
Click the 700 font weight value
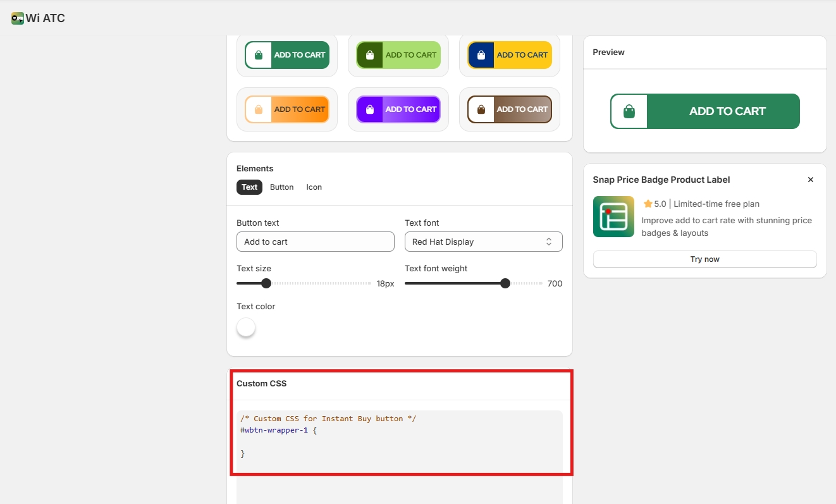pyautogui.click(x=555, y=283)
